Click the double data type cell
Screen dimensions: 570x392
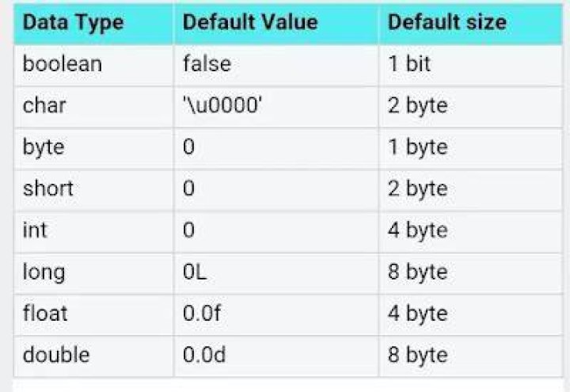pos(93,356)
